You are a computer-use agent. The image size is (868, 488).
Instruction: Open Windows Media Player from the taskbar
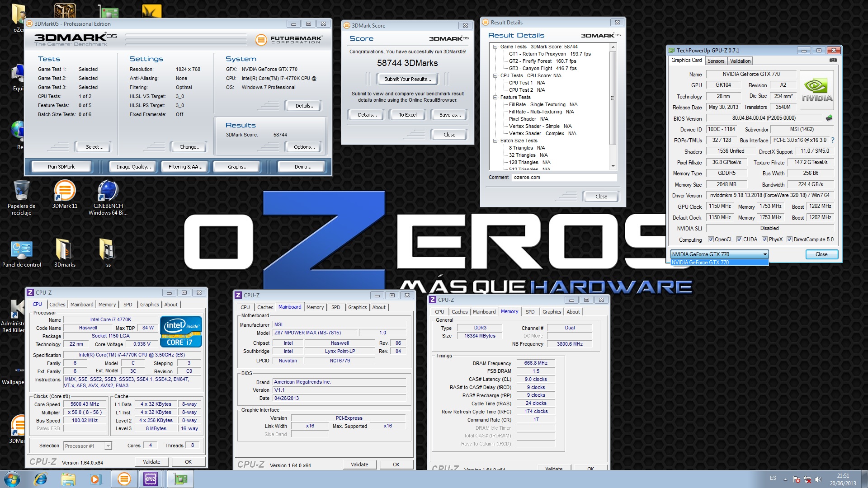(x=95, y=479)
